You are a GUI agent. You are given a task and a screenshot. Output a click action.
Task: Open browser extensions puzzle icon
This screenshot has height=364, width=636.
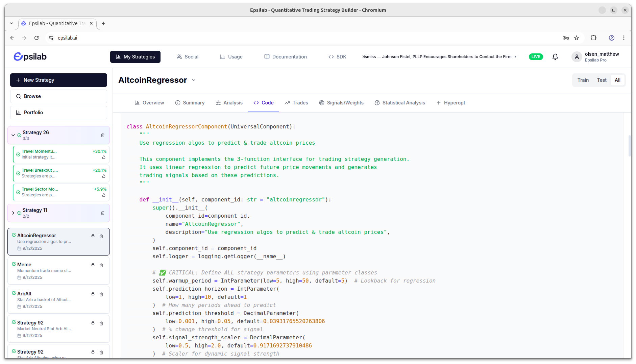point(593,38)
